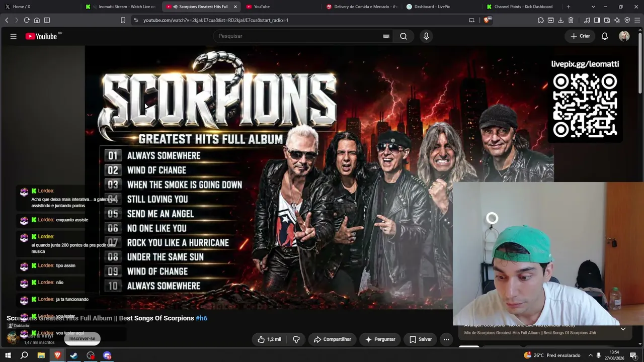Click the Perguntar button

pos(380,339)
